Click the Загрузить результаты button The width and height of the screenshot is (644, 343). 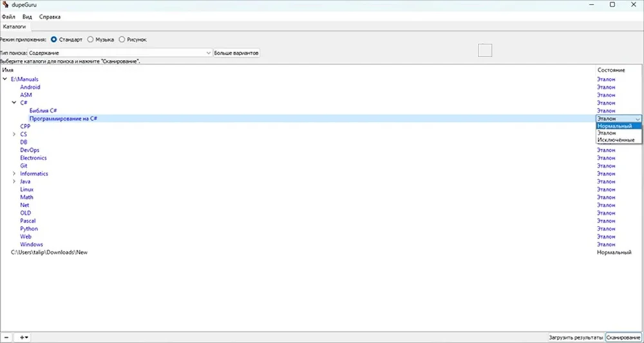(575, 337)
